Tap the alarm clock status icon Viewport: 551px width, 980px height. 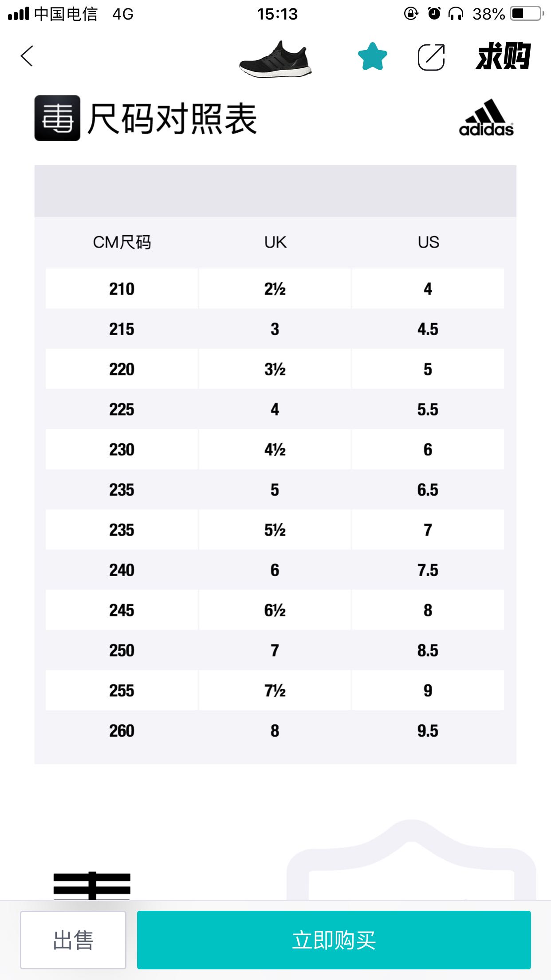pyautogui.click(x=434, y=14)
